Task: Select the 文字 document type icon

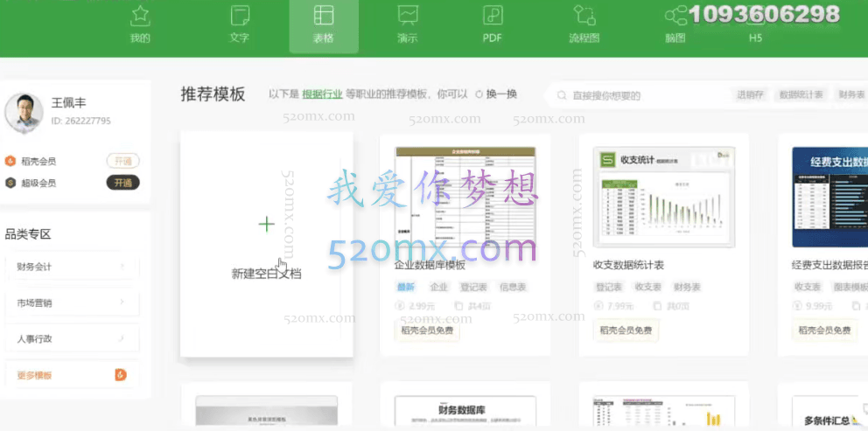Action: point(239,16)
